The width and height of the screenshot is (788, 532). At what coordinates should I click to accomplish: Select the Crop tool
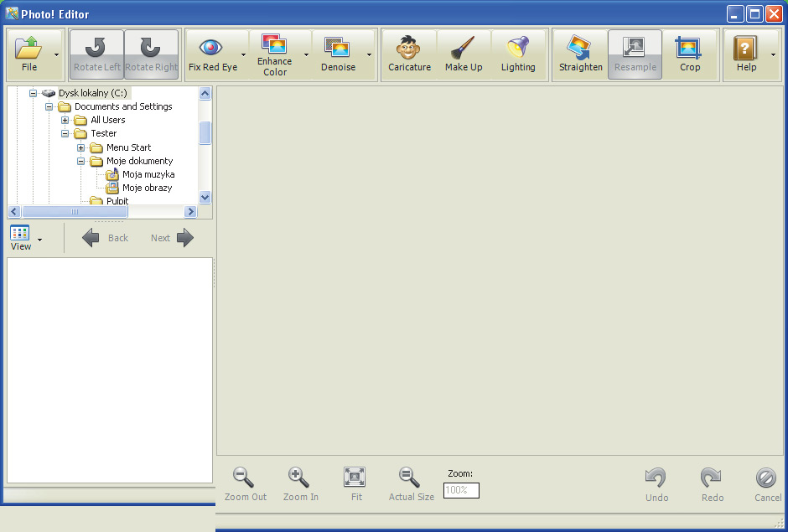point(690,49)
